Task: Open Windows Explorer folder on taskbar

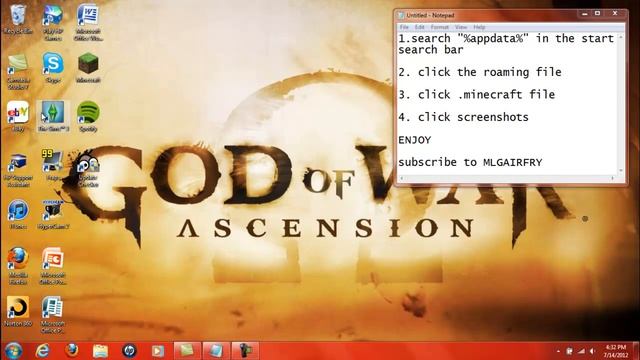Action: tap(100, 351)
